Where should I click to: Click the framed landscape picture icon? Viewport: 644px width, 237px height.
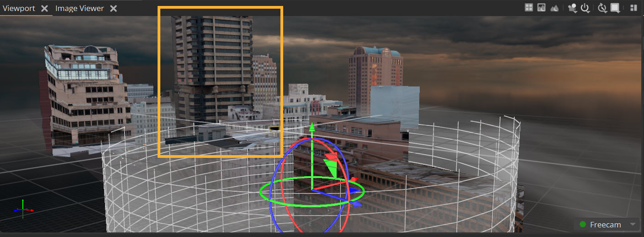(542, 8)
